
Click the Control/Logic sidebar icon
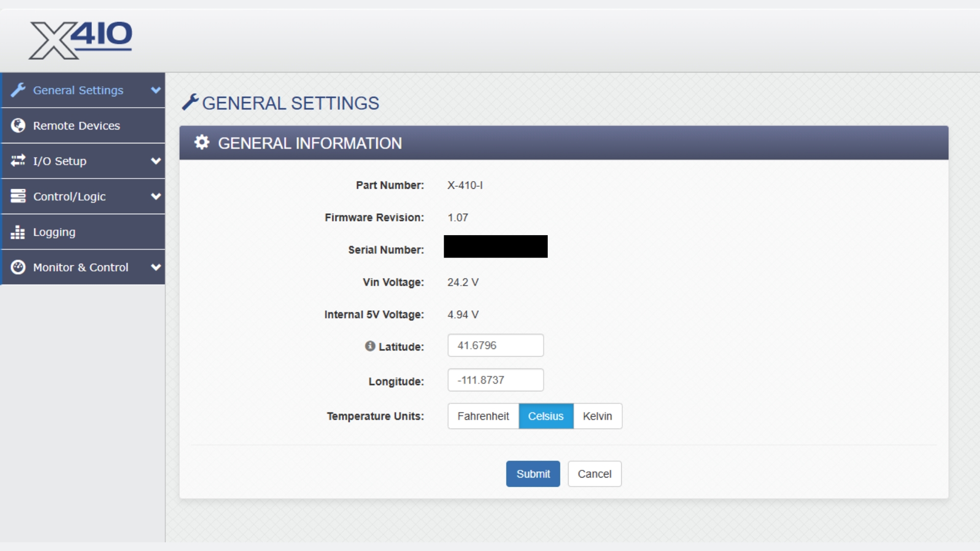[x=18, y=196]
